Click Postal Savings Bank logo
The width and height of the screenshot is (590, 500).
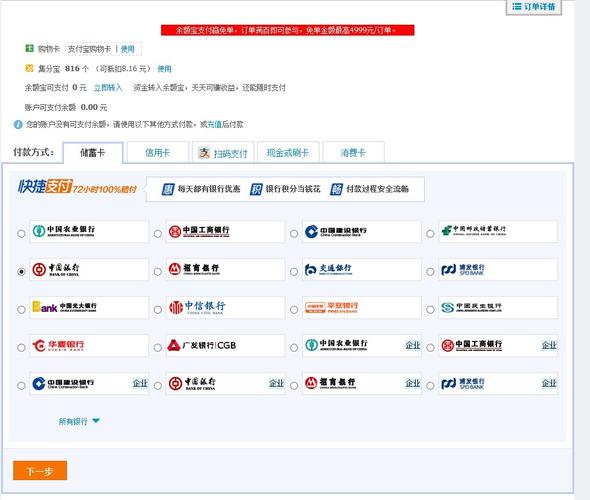474,230
